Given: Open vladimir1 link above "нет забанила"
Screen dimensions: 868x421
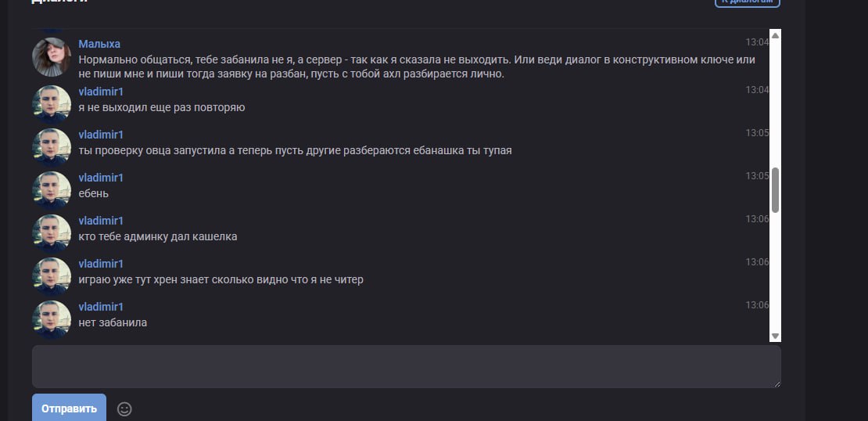Looking at the screenshot, I should [101, 307].
